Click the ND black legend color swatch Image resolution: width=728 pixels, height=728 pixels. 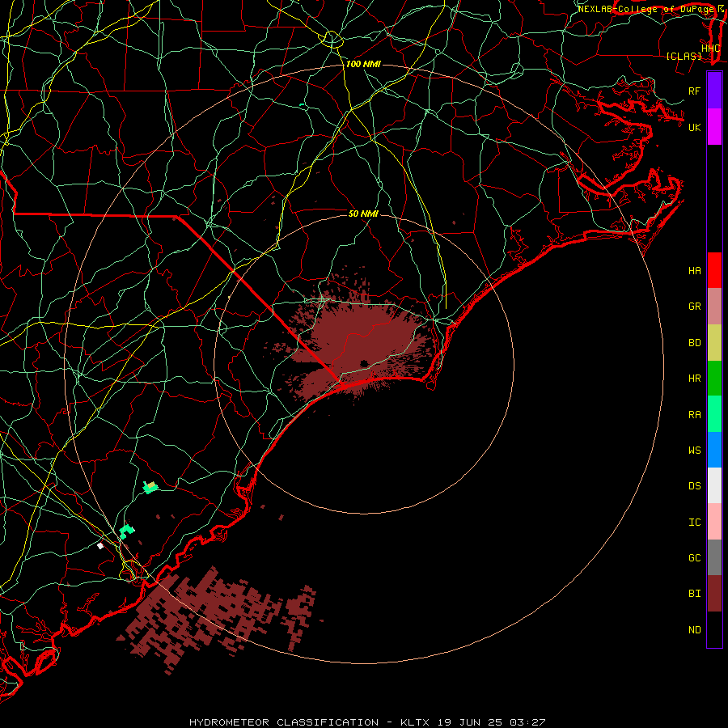tap(714, 629)
